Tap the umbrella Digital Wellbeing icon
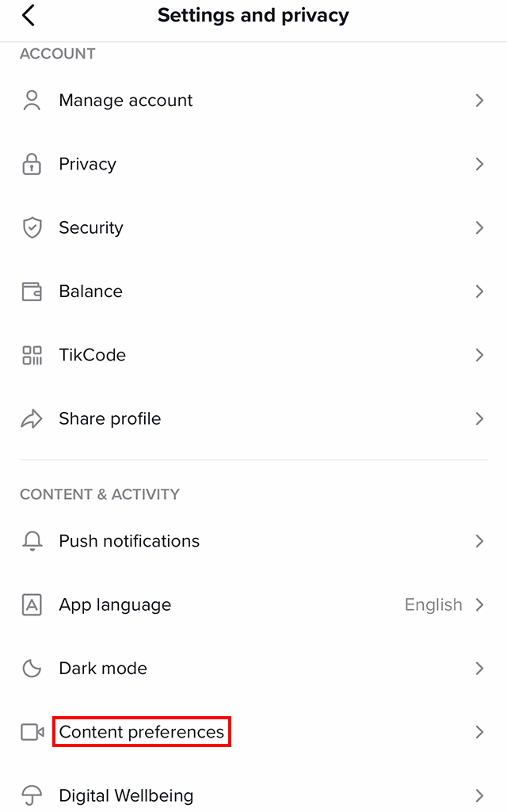The image size is (507, 812). click(x=32, y=795)
